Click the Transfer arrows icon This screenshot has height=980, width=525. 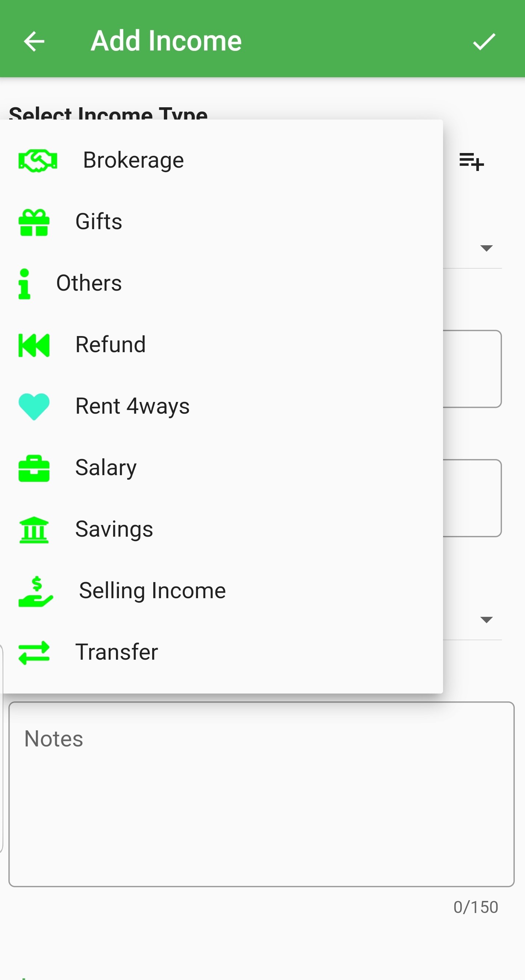pos(34,652)
